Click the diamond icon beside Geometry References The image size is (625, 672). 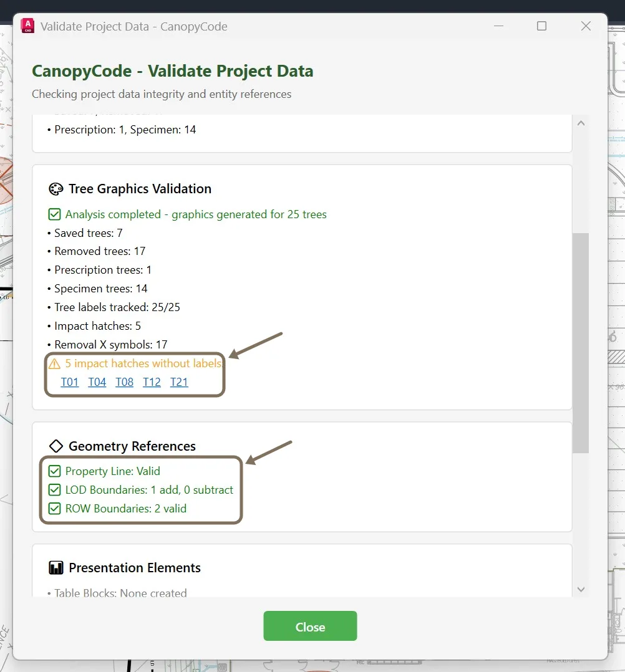pos(56,446)
